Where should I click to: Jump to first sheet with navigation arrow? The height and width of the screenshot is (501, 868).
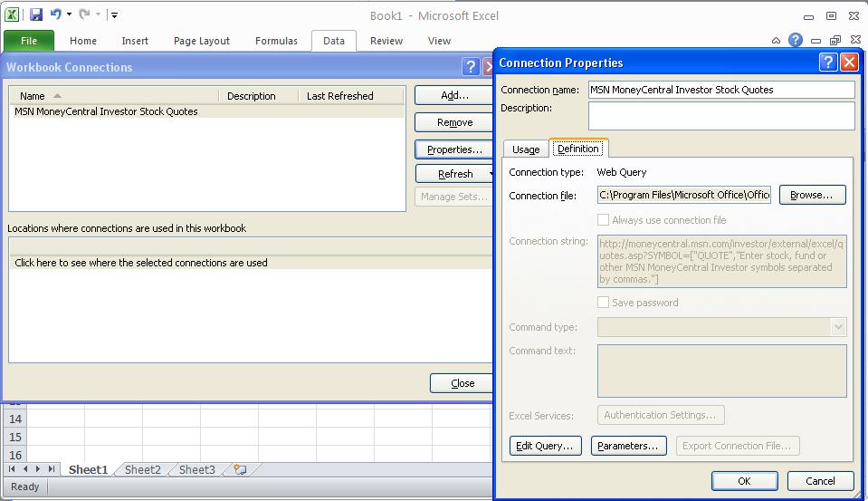pyautogui.click(x=12, y=469)
